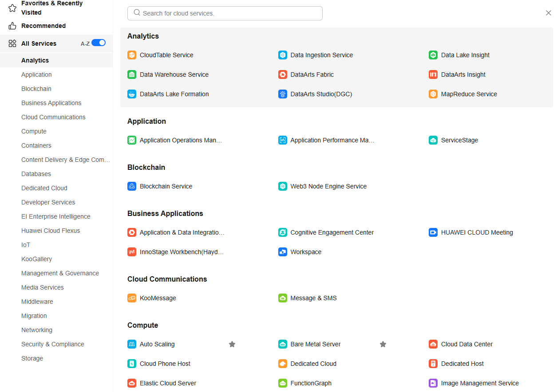Select the Media Services category
This screenshot has height=392, width=557.
point(43,287)
